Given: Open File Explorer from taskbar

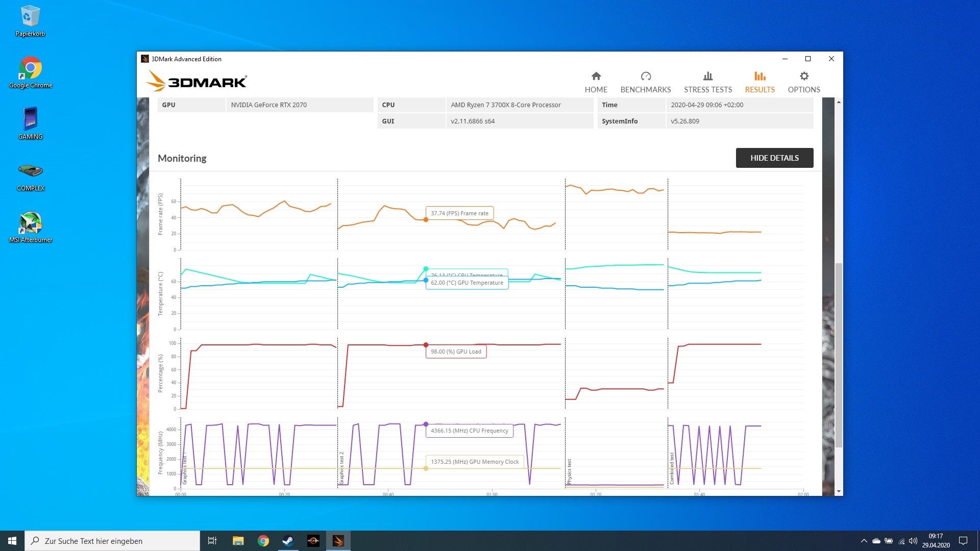Looking at the screenshot, I should click(x=238, y=541).
